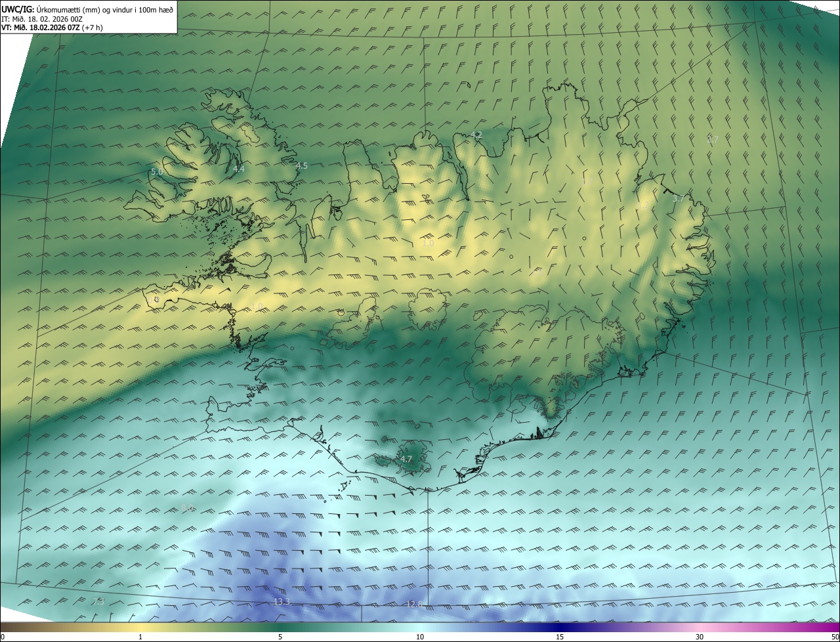This screenshot has width=840, height=642.
Task: Click the color scale tick label "10"
Action: point(420,637)
